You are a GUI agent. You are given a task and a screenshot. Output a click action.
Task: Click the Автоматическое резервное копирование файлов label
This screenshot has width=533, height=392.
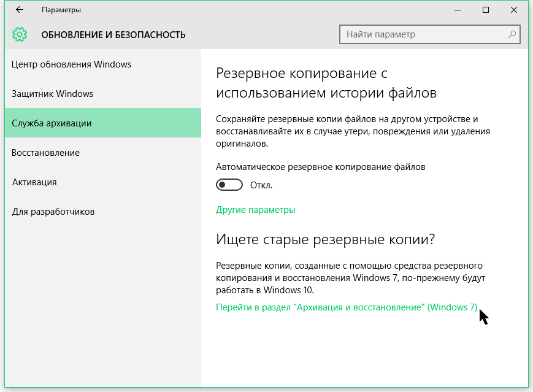coord(321,167)
